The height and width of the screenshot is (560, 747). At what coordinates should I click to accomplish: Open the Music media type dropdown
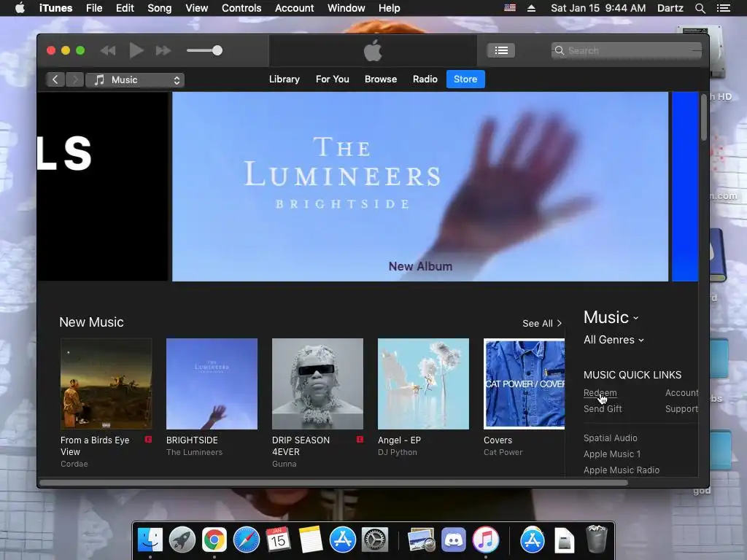(x=135, y=80)
